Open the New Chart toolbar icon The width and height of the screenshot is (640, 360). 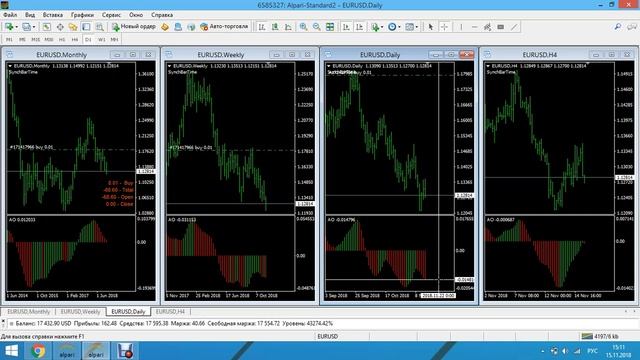point(9,27)
